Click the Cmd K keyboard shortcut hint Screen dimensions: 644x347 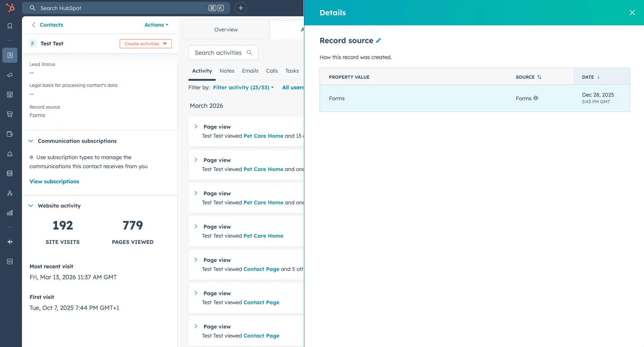(x=216, y=8)
